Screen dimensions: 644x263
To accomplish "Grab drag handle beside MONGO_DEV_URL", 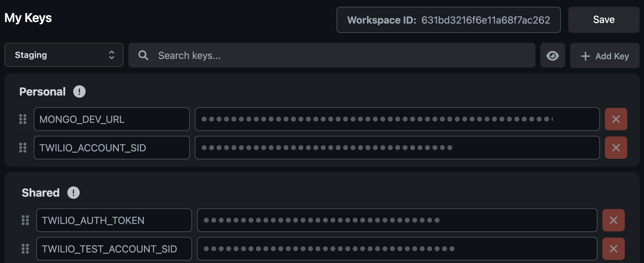I will (x=23, y=119).
